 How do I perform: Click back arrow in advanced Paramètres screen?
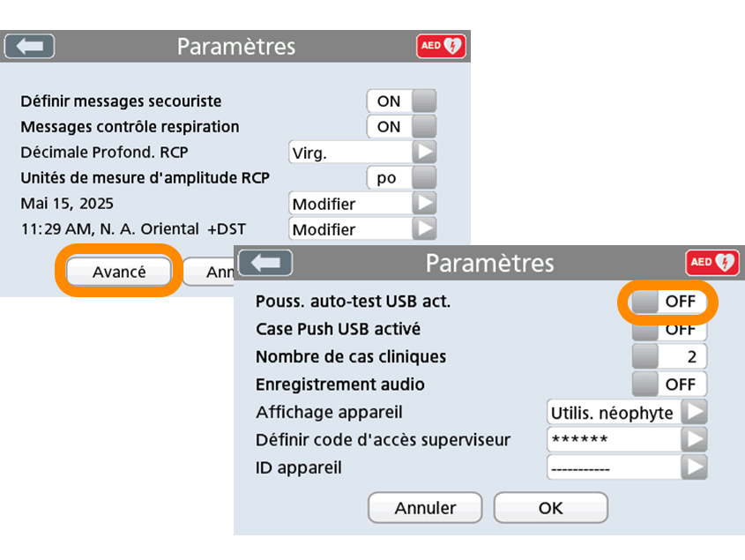coord(265,262)
